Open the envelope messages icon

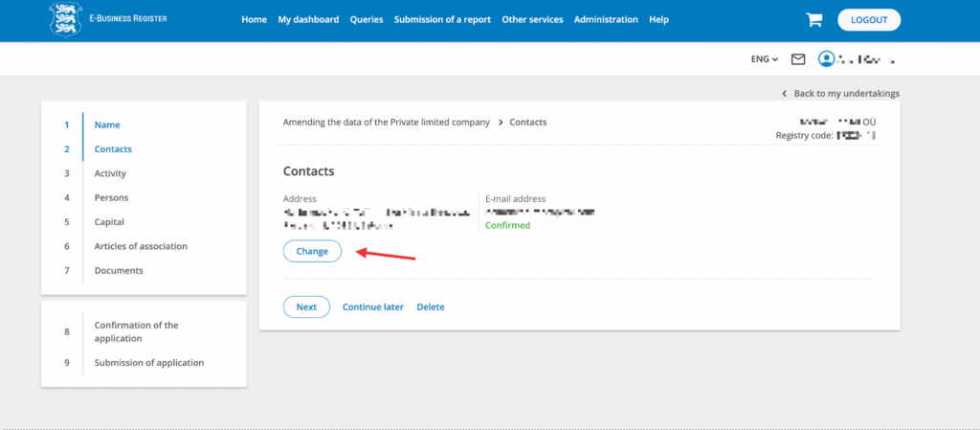[798, 59]
